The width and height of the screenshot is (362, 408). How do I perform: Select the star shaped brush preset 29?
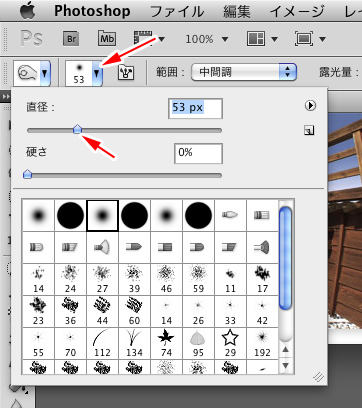coord(230,343)
